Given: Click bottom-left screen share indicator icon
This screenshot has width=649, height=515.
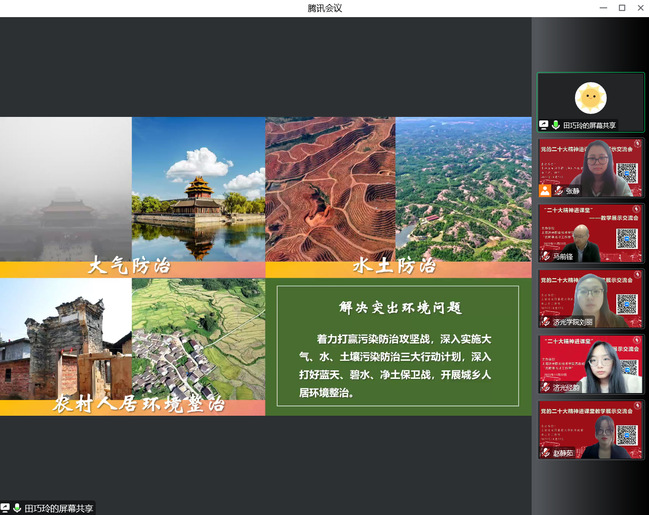Looking at the screenshot, I should [x=5, y=508].
